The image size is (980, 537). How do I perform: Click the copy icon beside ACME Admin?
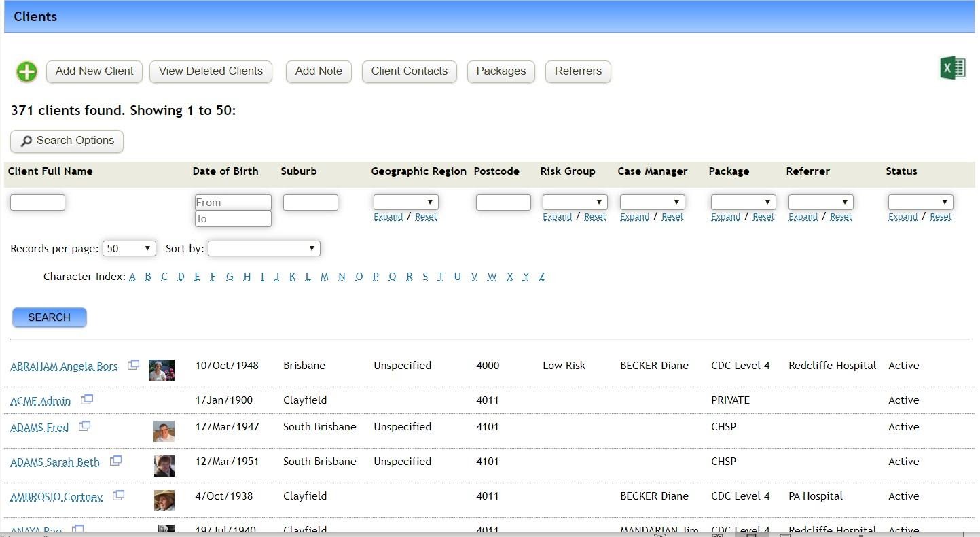86,399
